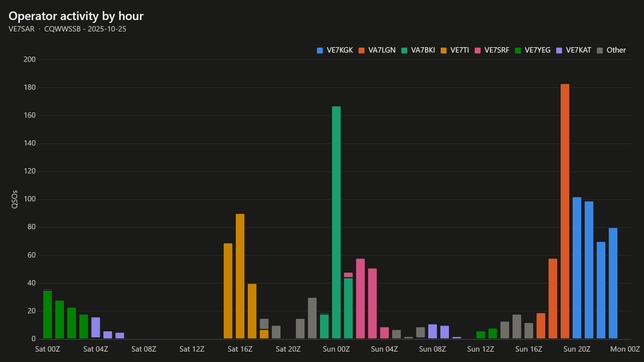Click the 'Operator activity by hour' title
Viewport: 644px width, 362px height.
coord(76,16)
